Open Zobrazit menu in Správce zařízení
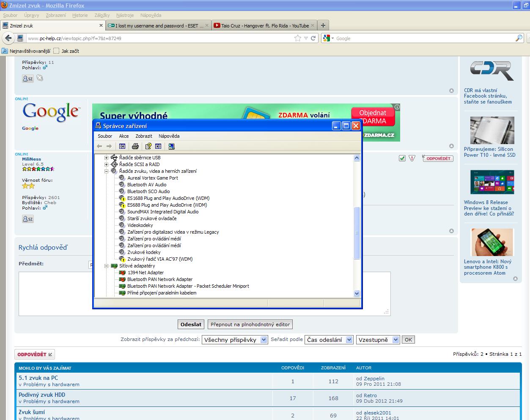The image size is (530, 420). 144,136
